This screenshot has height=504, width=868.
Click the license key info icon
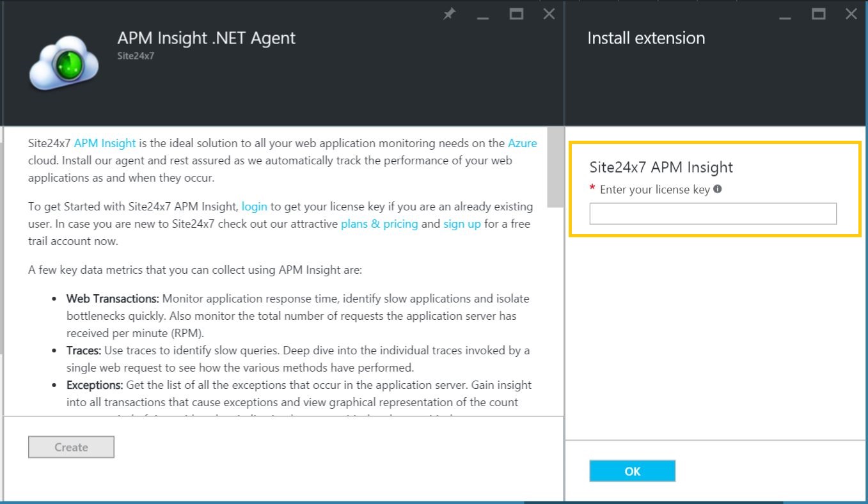coord(718,189)
